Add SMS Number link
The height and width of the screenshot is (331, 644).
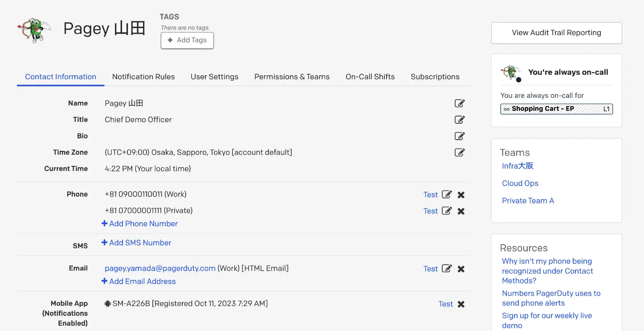pos(136,243)
